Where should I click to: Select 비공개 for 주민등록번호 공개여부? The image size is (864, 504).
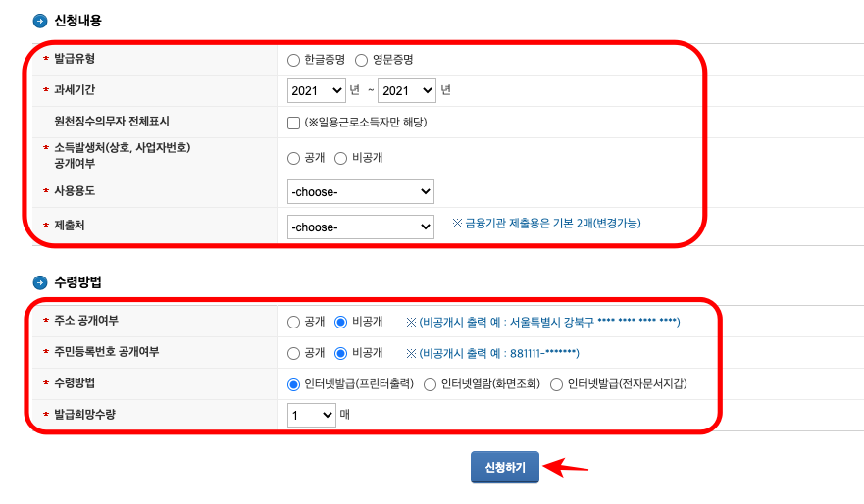(341, 354)
